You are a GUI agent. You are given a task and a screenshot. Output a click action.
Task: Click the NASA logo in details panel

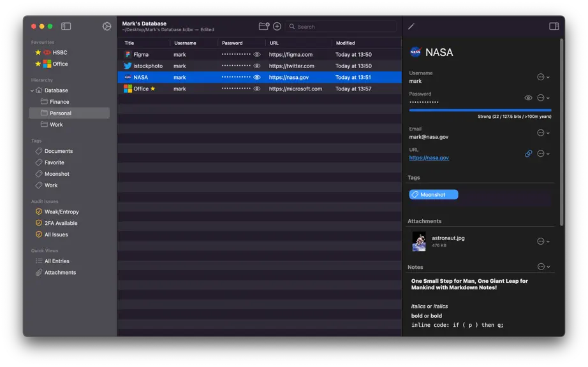coord(416,52)
